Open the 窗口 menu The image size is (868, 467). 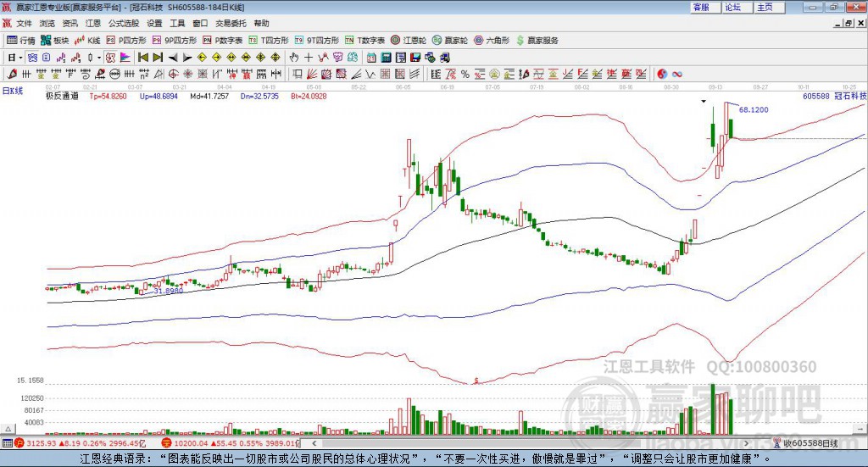(x=200, y=23)
